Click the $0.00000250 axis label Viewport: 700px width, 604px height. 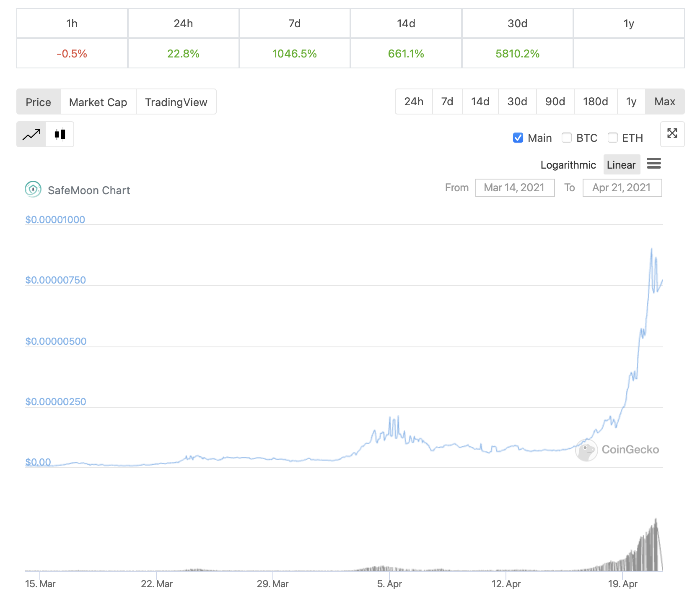(56, 401)
